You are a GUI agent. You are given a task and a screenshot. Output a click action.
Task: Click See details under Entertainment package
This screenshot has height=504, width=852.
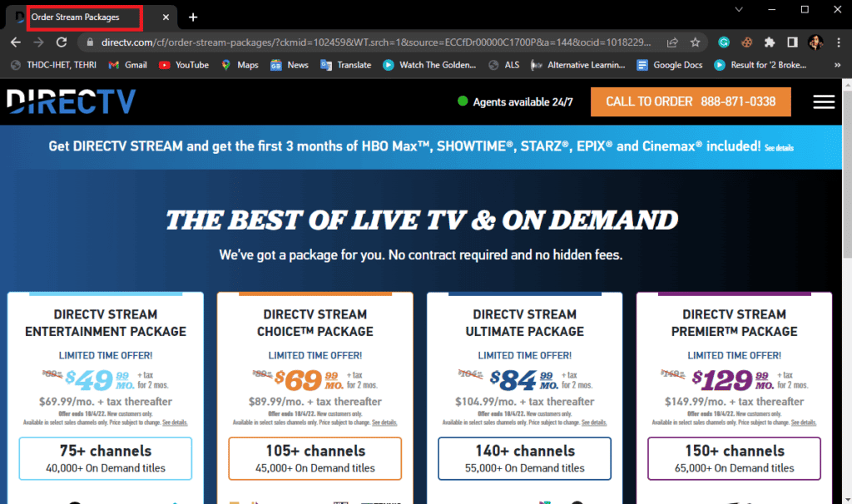coord(174,423)
